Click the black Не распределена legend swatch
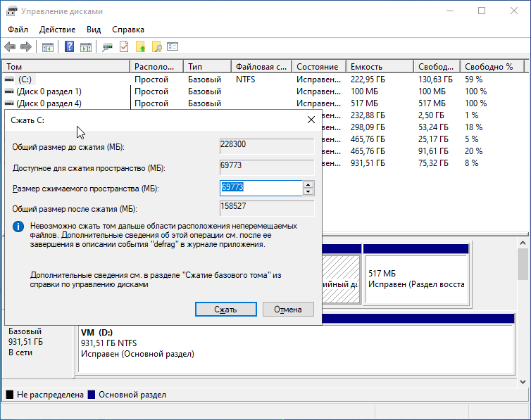 pos(10,395)
